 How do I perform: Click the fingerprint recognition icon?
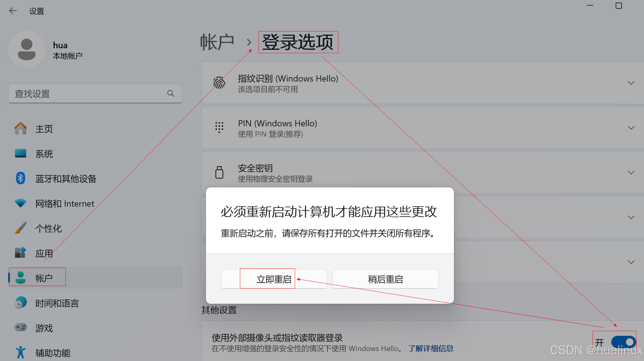(x=219, y=83)
